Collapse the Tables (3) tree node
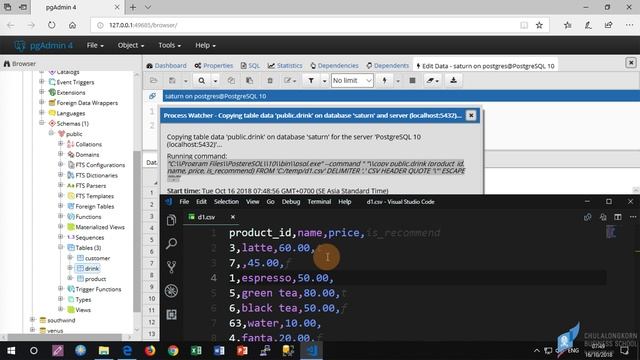Screen dimensions: 640x360 click(60, 247)
